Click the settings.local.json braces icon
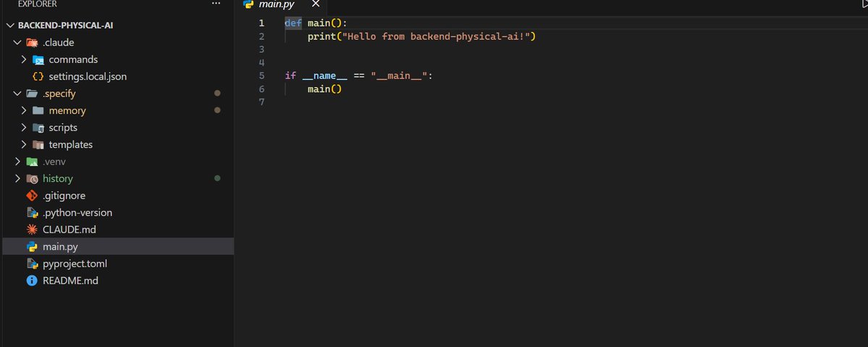868x347 pixels. 38,77
